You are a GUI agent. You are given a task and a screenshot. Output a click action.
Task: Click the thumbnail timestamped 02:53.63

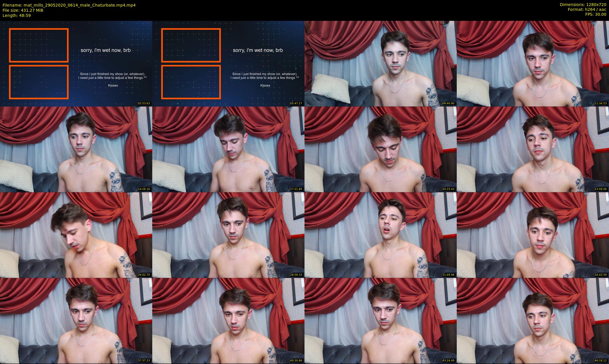pyautogui.click(x=76, y=63)
